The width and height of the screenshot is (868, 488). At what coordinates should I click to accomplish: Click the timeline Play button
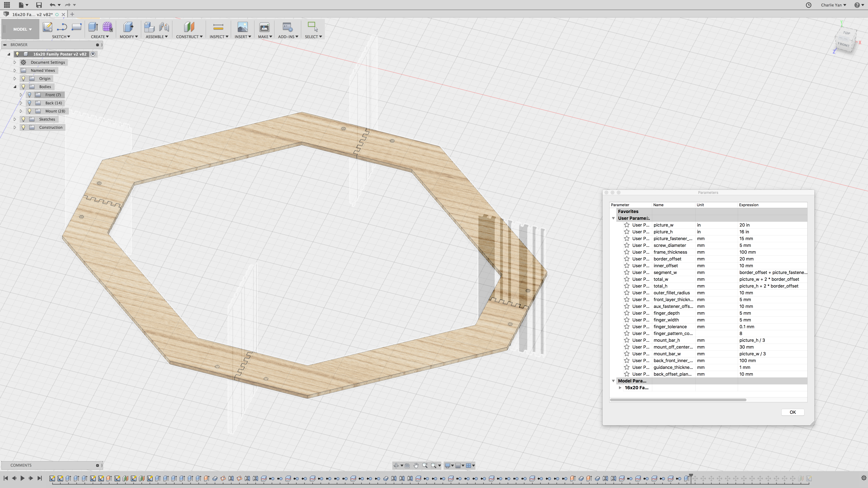click(x=22, y=478)
